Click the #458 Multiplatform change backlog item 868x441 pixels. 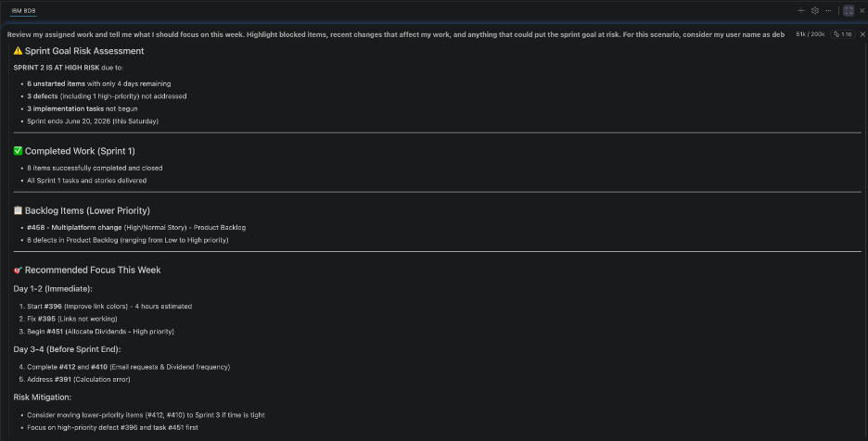pyautogui.click(x=136, y=227)
